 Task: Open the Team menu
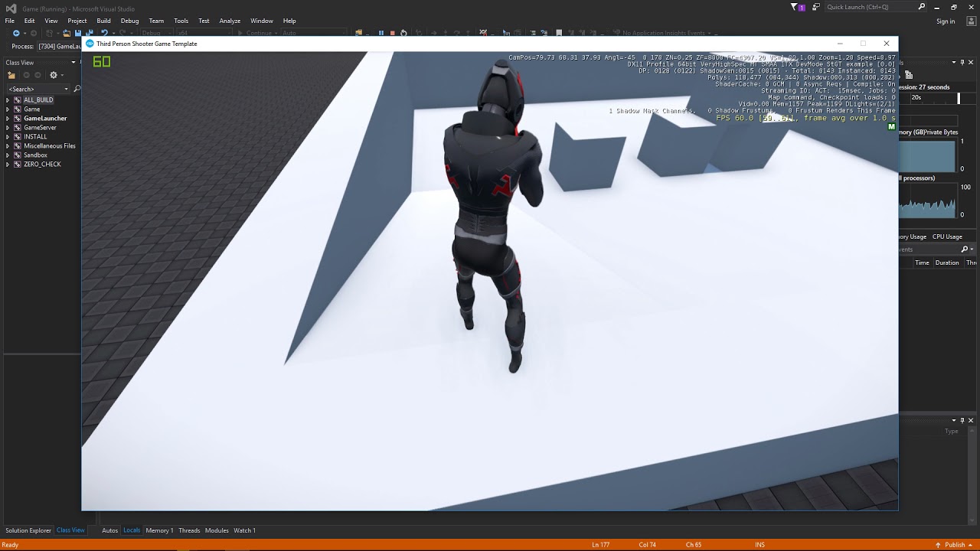[x=156, y=21]
